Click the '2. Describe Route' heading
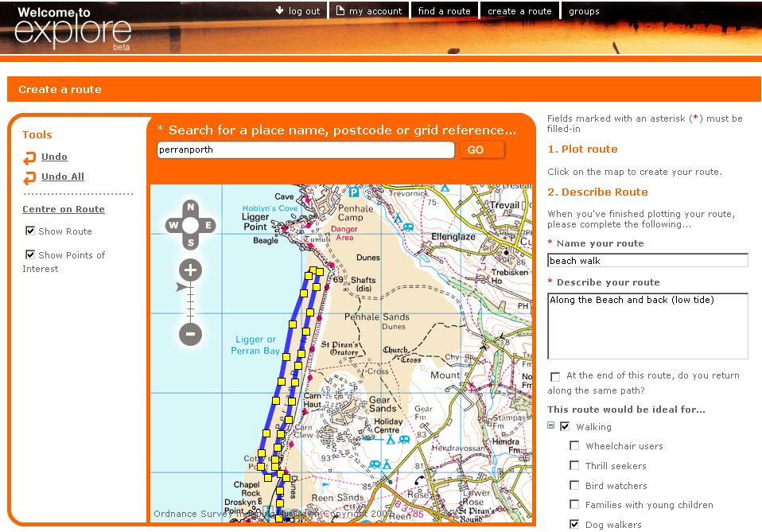The image size is (762, 532). click(x=597, y=192)
